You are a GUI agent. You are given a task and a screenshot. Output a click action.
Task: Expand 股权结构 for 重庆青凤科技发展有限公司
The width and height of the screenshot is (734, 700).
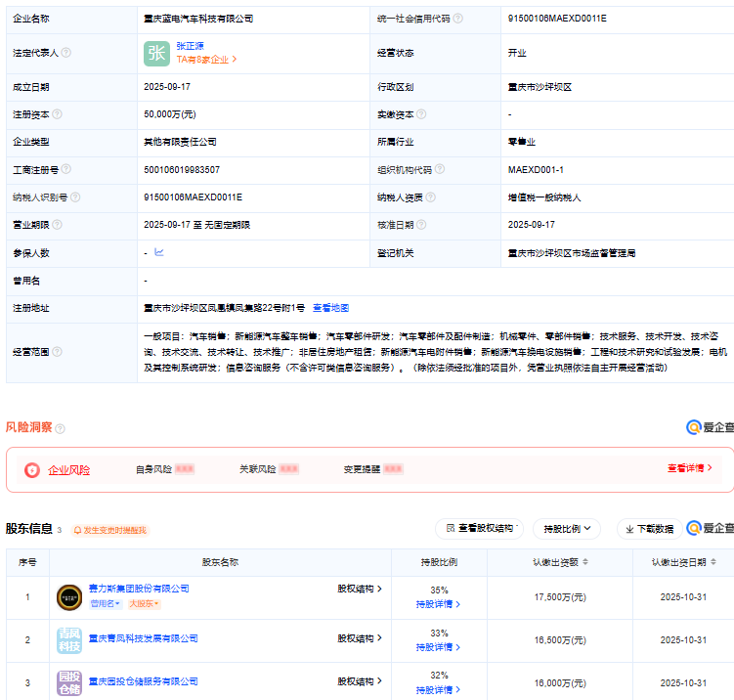359,638
